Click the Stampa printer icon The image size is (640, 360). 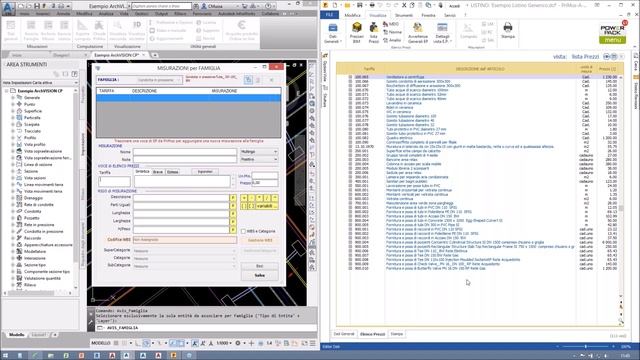(x=508, y=30)
